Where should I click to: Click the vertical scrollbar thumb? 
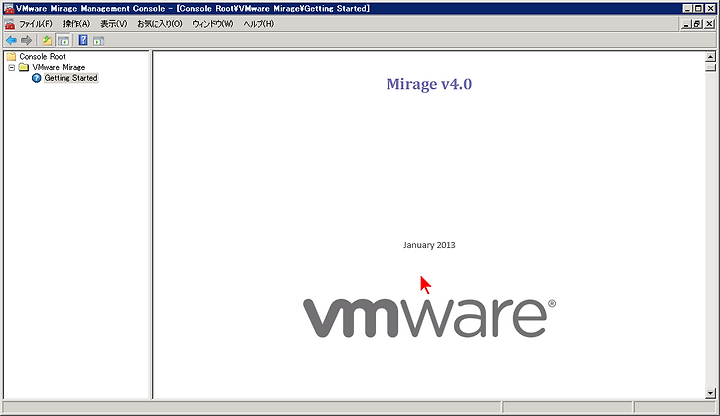point(710,67)
